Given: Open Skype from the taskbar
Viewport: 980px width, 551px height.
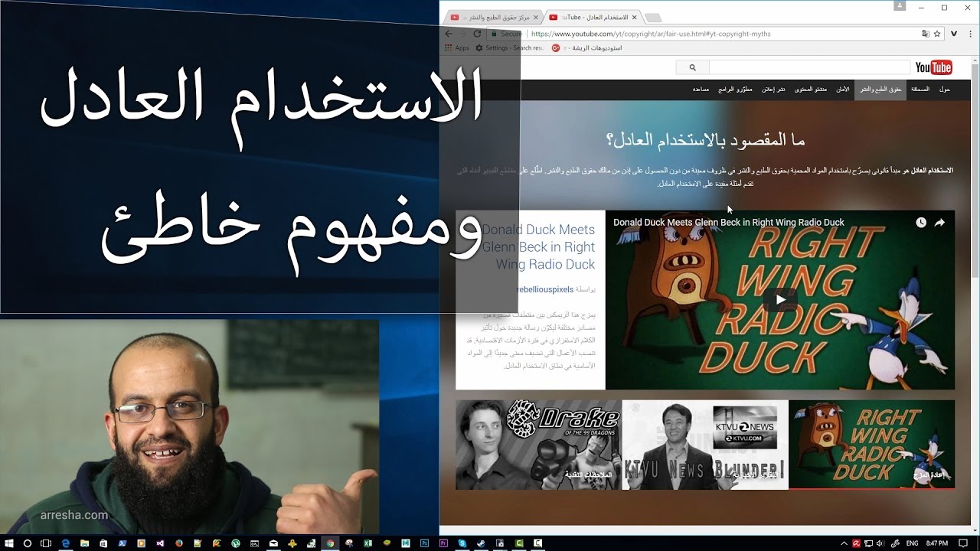Looking at the screenshot, I should 462,543.
